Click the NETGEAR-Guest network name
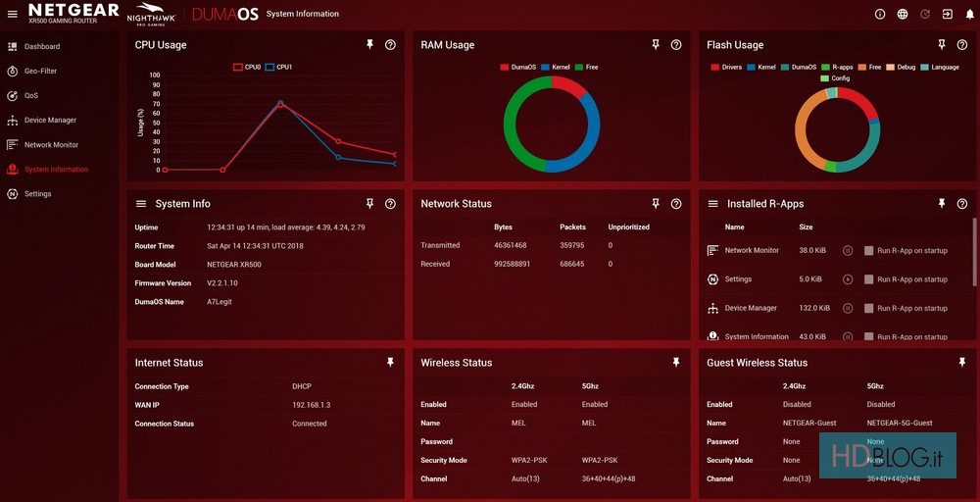The width and height of the screenshot is (980, 502). tap(809, 424)
